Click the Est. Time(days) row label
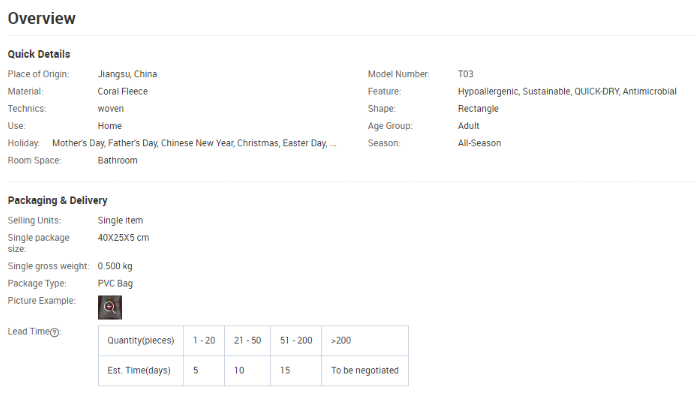The width and height of the screenshot is (696, 396). coord(141,371)
